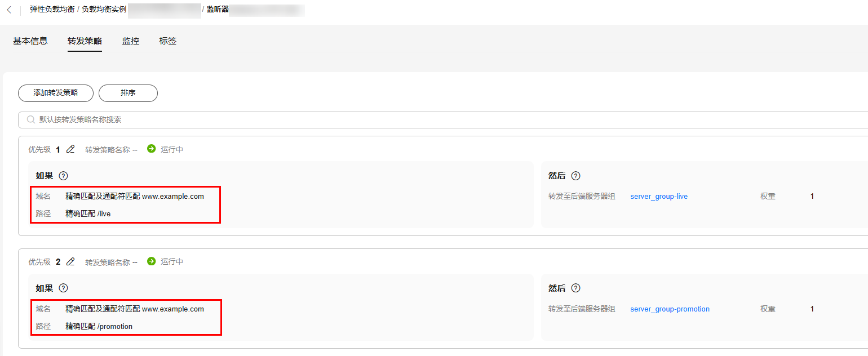Click help icon beside first 如果
Viewport: 868px width, 356px height.
click(63, 176)
